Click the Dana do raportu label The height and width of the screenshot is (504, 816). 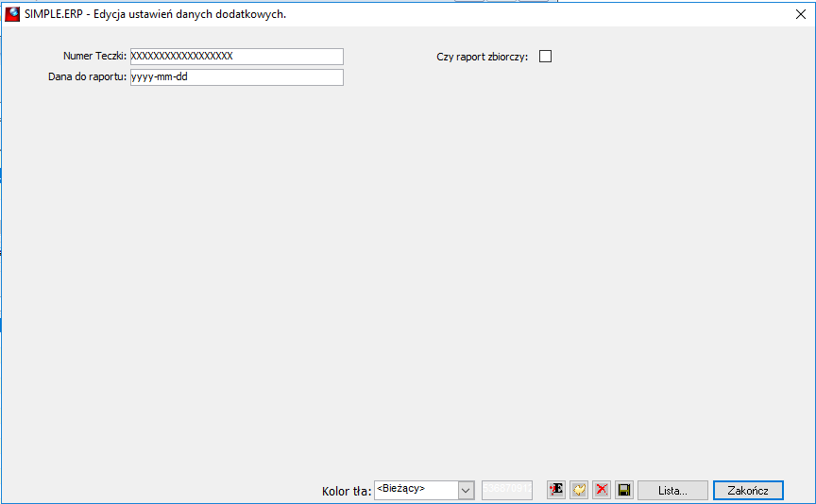tap(88, 76)
